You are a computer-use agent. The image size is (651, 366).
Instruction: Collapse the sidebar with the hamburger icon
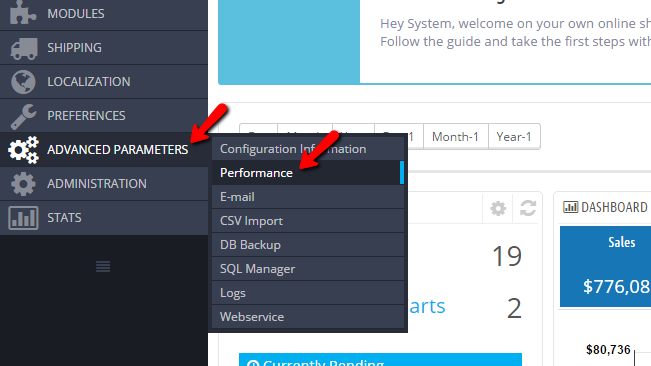[103, 266]
